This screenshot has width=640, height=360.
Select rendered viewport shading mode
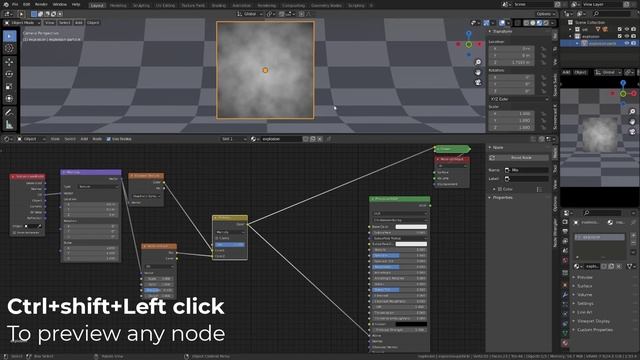pos(546,23)
